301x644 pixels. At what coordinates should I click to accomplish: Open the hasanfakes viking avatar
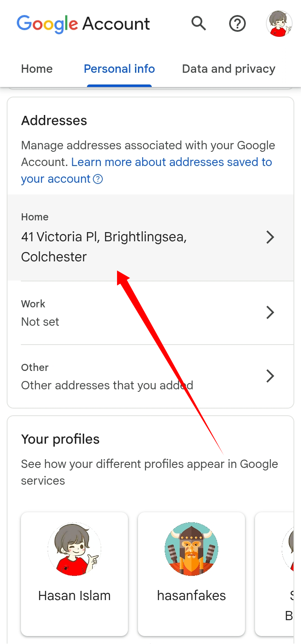click(x=191, y=549)
